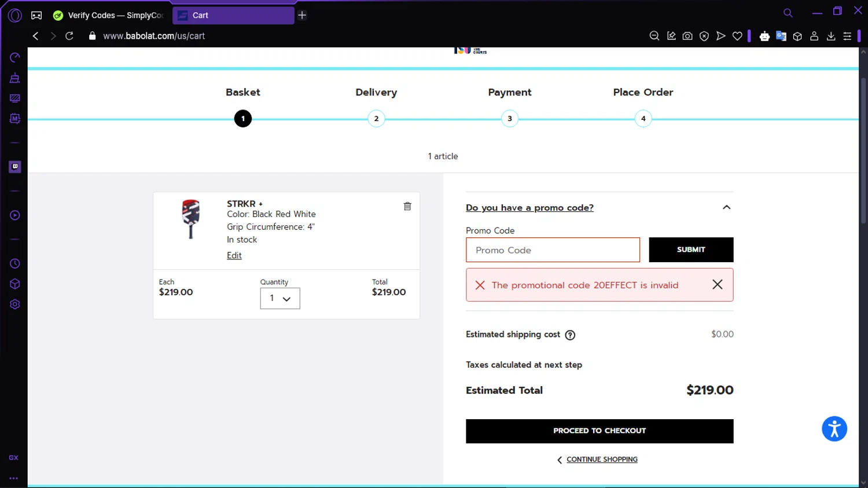Screen dimensions: 868x488
Task: Click Proceed to Checkout button
Action: coord(599,431)
